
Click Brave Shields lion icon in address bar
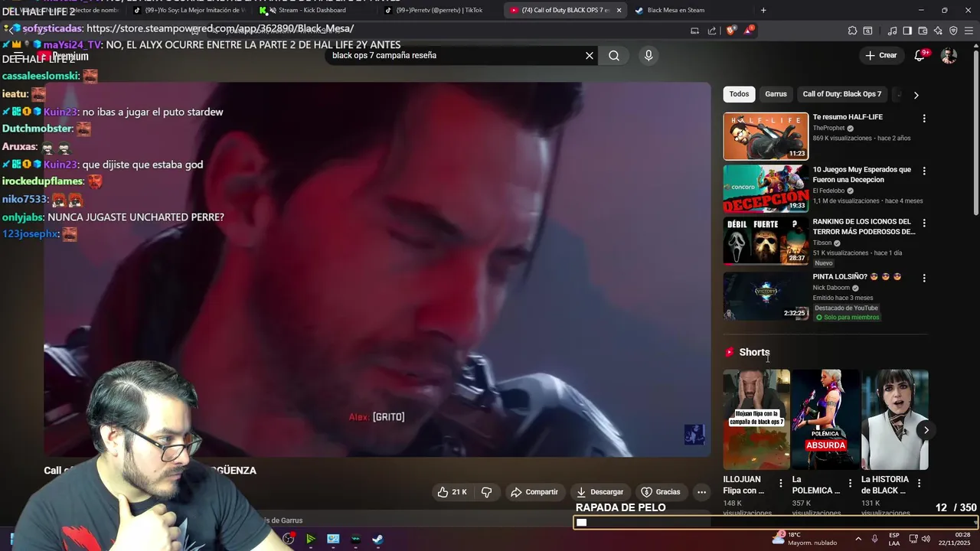point(731,31)
